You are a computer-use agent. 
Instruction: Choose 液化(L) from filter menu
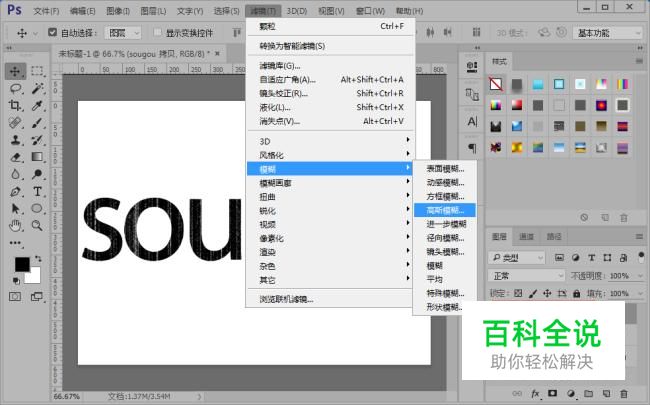[330, 107]
